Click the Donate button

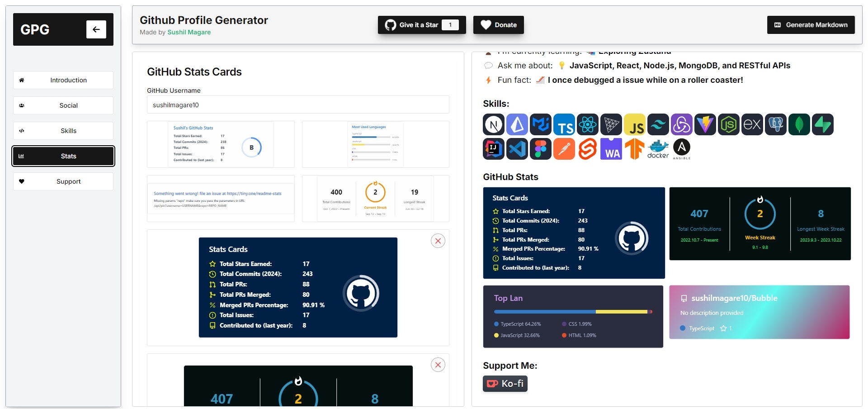(x=499, y=25)
